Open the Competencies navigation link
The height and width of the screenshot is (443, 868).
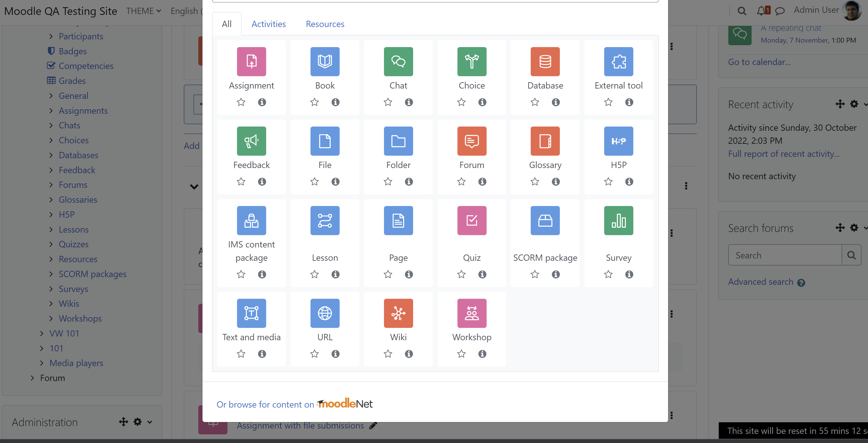click(86, 66)
